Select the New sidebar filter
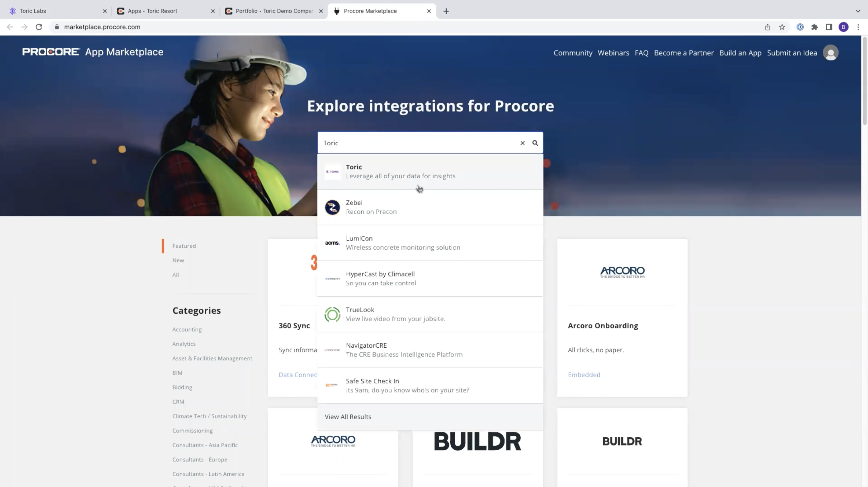 [178, 260]
